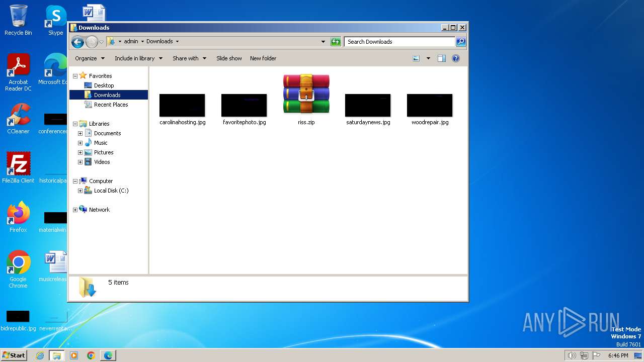Click the Skype desktop shortcut

(x=56, y=20)
